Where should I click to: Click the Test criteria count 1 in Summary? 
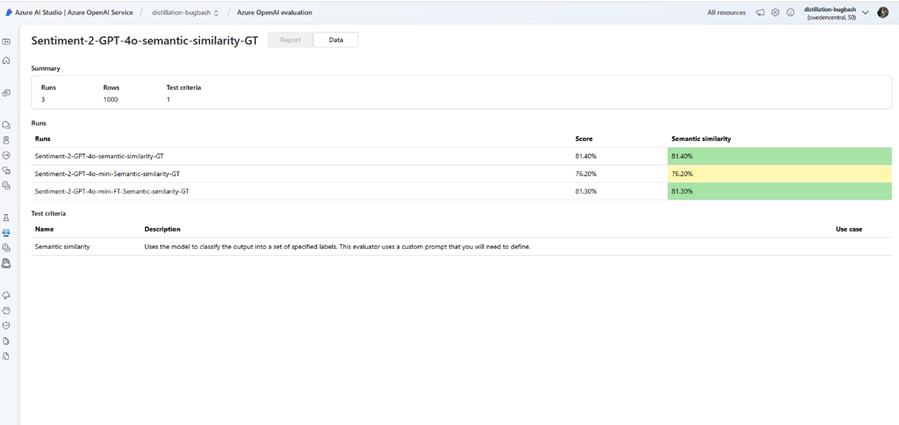click(x=168, y=100)
